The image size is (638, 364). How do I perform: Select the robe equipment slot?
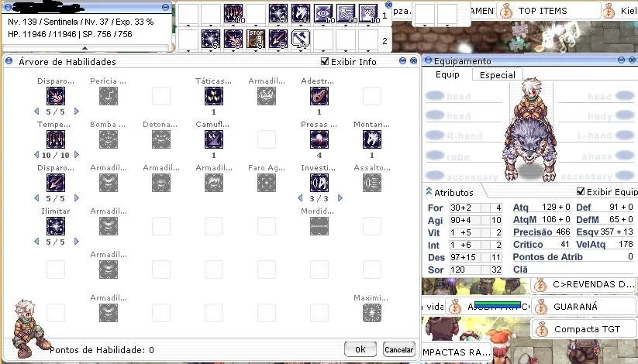(464, 156)
